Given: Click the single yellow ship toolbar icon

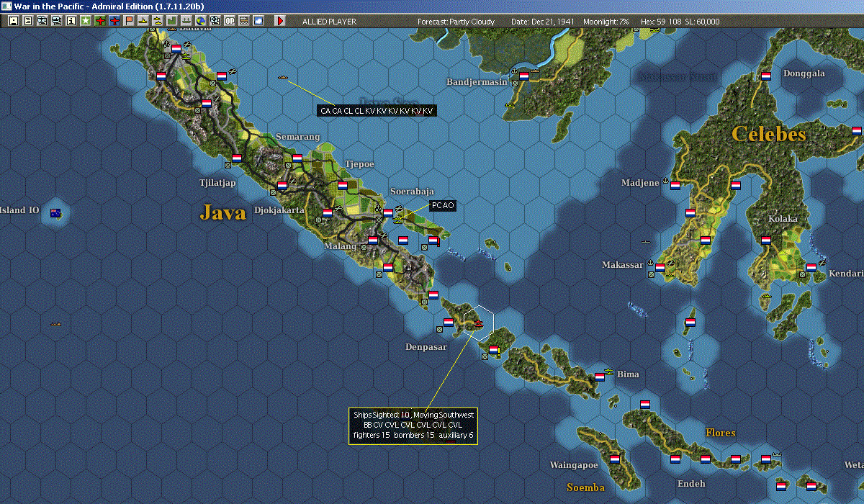Looking at the screenshot, I should pyautogui.click(x=143, y=21).
